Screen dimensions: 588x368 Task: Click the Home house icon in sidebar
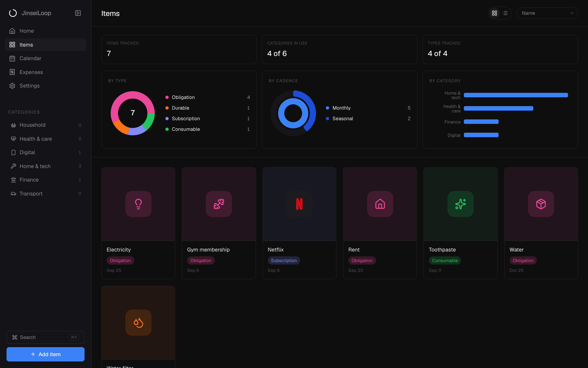pyautogui.click(x=12, y=31)
